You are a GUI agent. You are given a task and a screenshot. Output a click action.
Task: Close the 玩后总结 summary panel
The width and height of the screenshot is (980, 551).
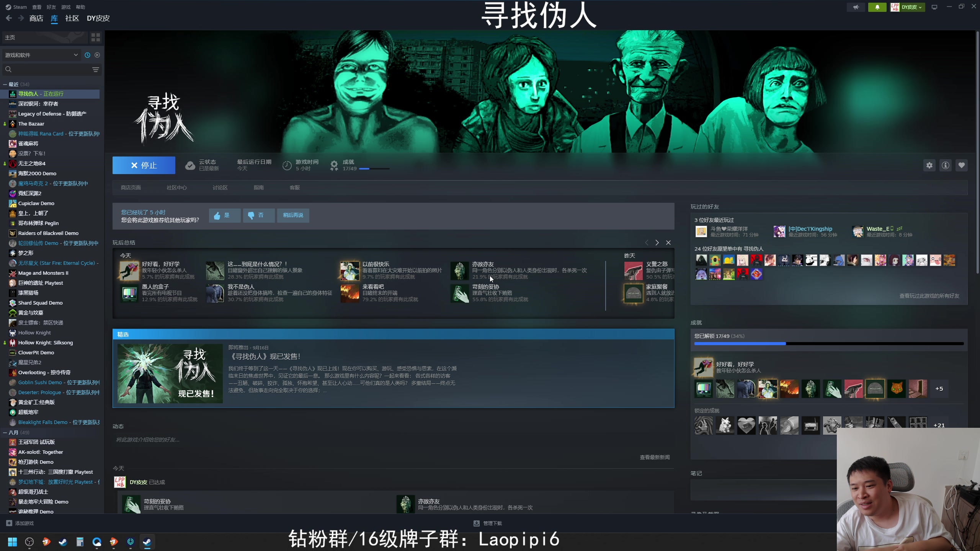[x=668, y=243]
